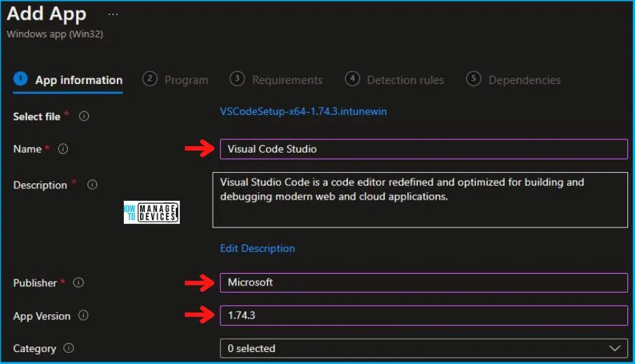Click the Windows app (Win32) subtitle

[55, 34]
